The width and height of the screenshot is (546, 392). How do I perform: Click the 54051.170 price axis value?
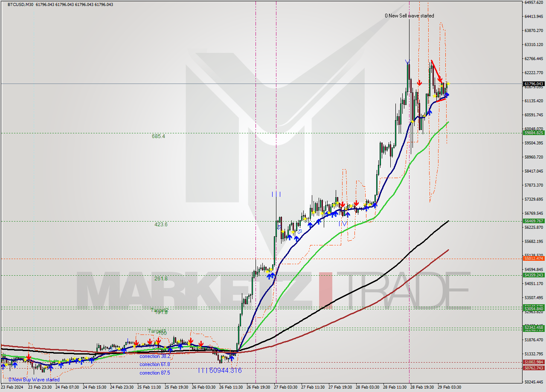pyautogui.click(x=534, y=284)
